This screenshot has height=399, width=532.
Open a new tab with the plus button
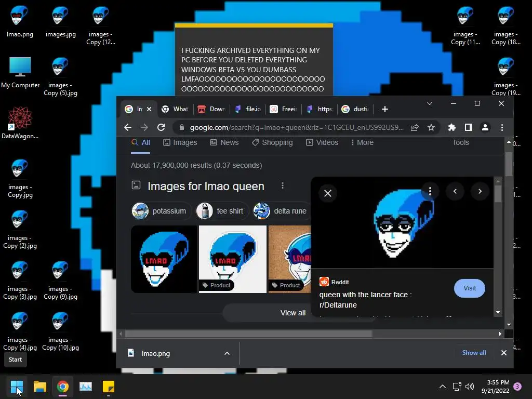point(385,109)
